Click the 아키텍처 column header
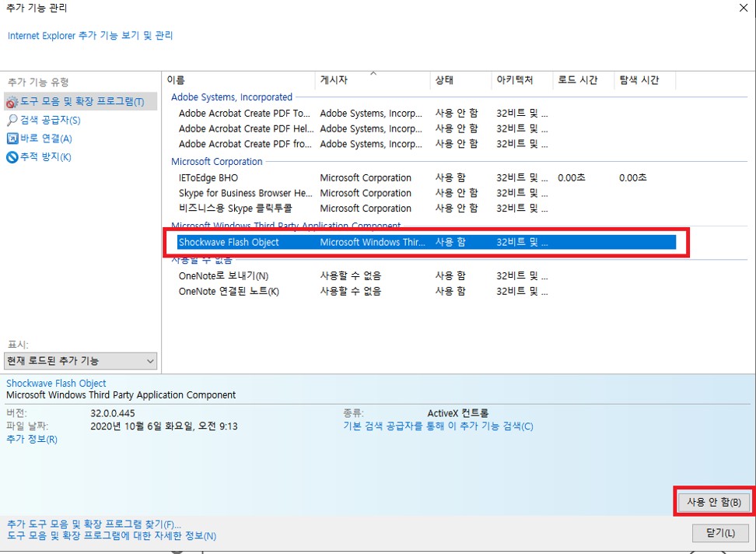 pyautogui.click(x=522, y=80)
